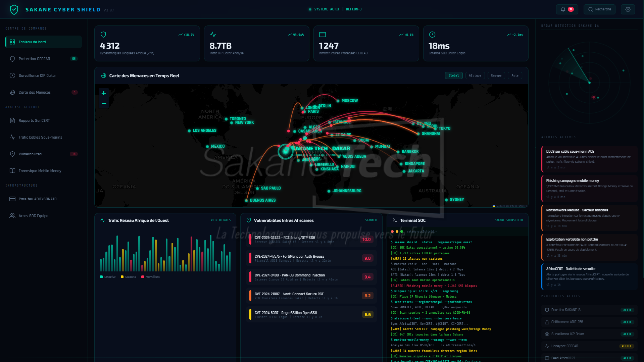The height and width of the screenshot is (362, 644).
Task: Toggle ACTIF status for Feed AfricaCERT
Action: [627, 358]
